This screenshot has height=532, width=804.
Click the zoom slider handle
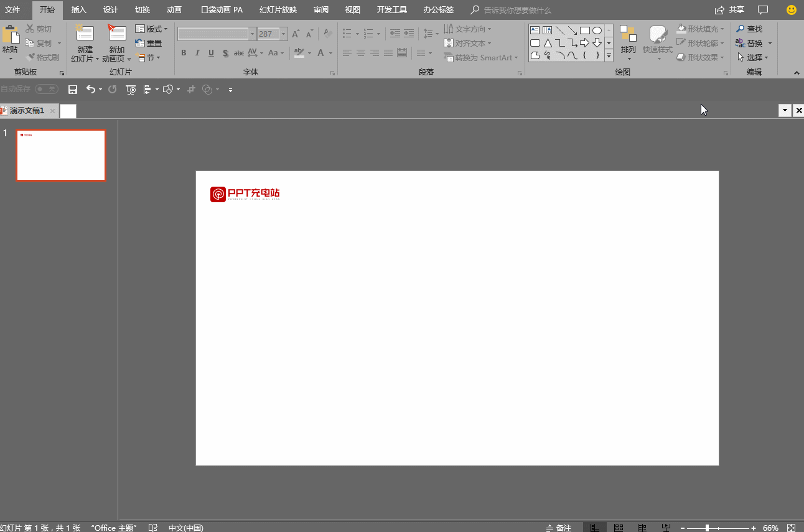click(707, 528)
